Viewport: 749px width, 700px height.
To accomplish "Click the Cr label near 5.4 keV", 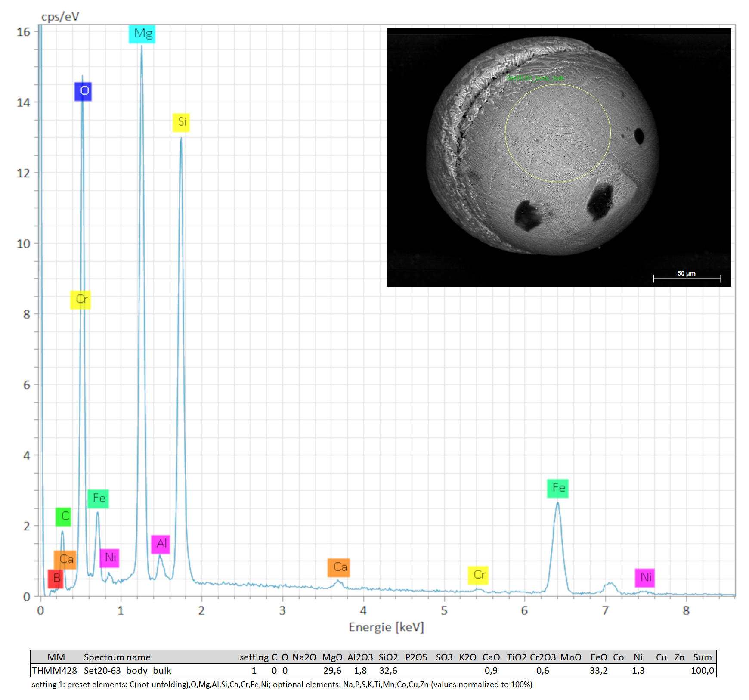I will click(x=478, y=575).
